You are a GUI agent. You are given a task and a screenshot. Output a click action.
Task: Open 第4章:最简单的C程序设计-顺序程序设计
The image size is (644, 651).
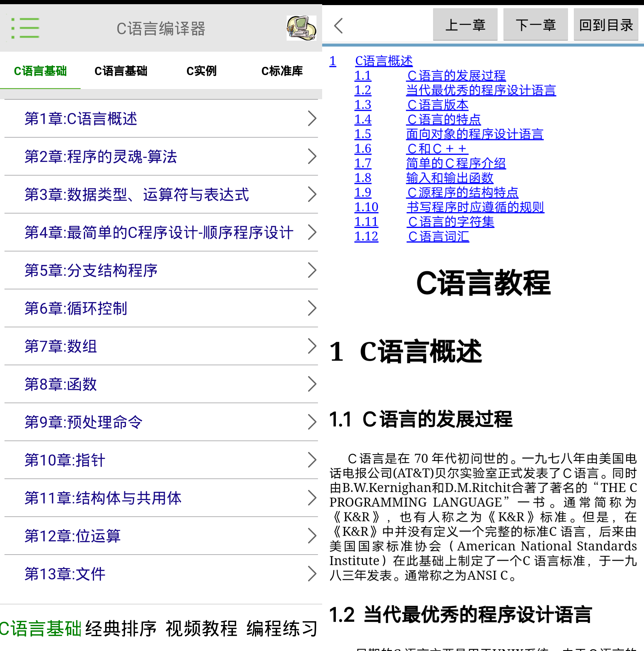[161, 232]
